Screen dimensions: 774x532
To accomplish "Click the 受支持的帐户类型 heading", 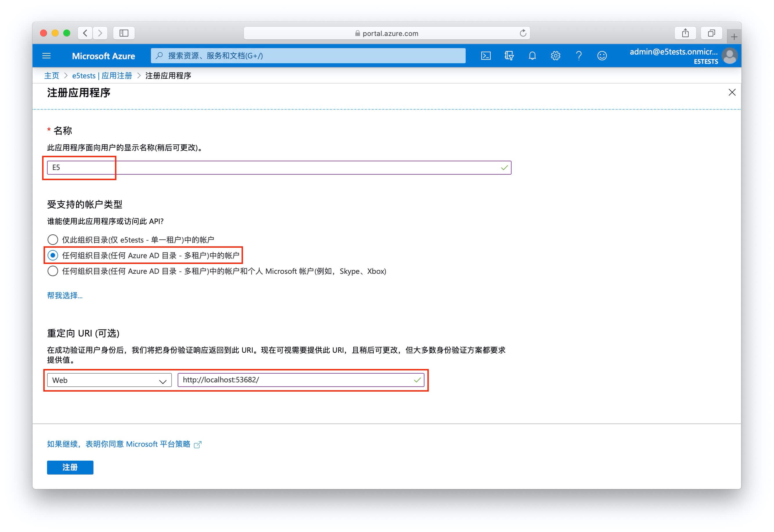I will 85,204.
